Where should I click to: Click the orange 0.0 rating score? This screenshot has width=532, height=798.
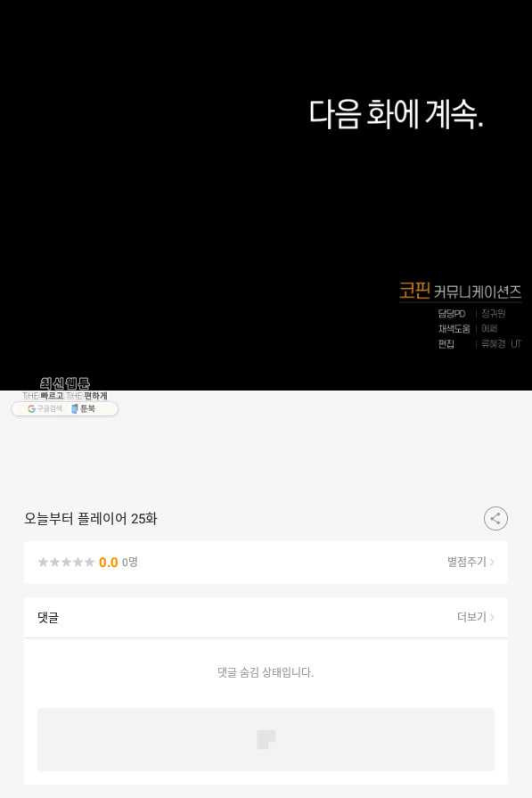point(109,563)
